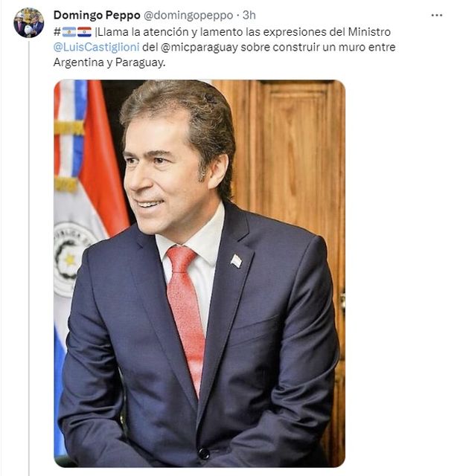Viewport: 454px width, 476px height.
Task: Open the Domingo Peppo display name link
Action: pos(97,15)
